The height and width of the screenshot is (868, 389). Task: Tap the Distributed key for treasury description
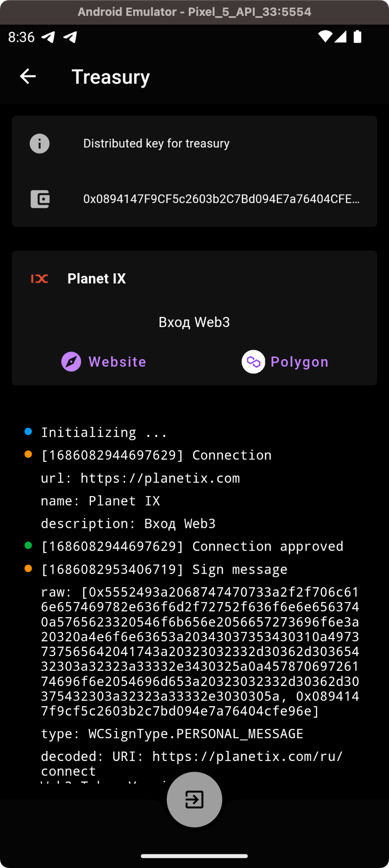[x=156, y=143]
